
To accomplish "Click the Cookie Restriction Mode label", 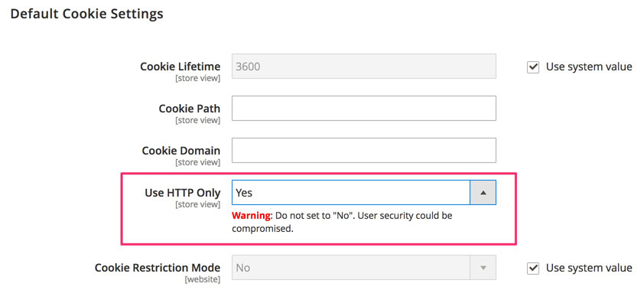I will pos(158,268).
